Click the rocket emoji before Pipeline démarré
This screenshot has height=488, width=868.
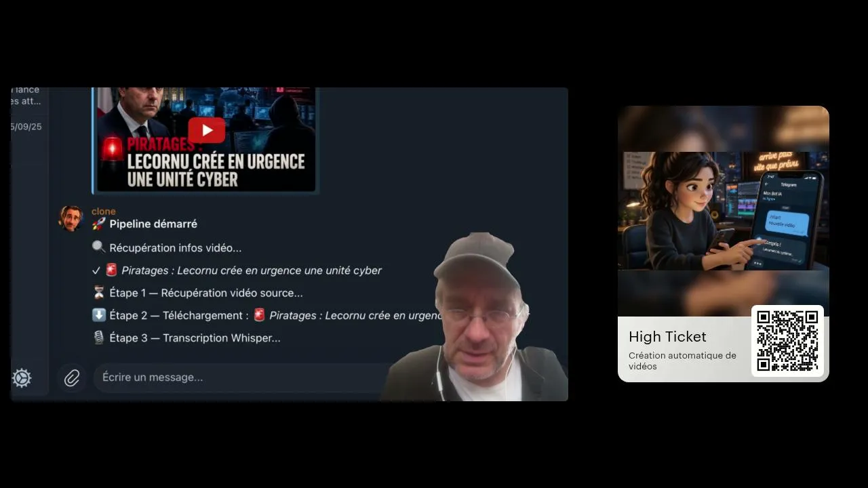click(99, 224)
